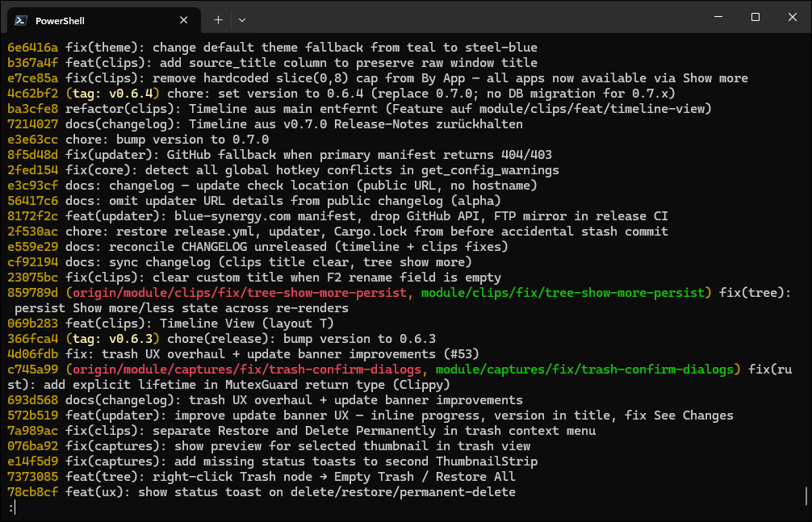
Task: Maximize the terminal window
Action: [x=755, y=17]
